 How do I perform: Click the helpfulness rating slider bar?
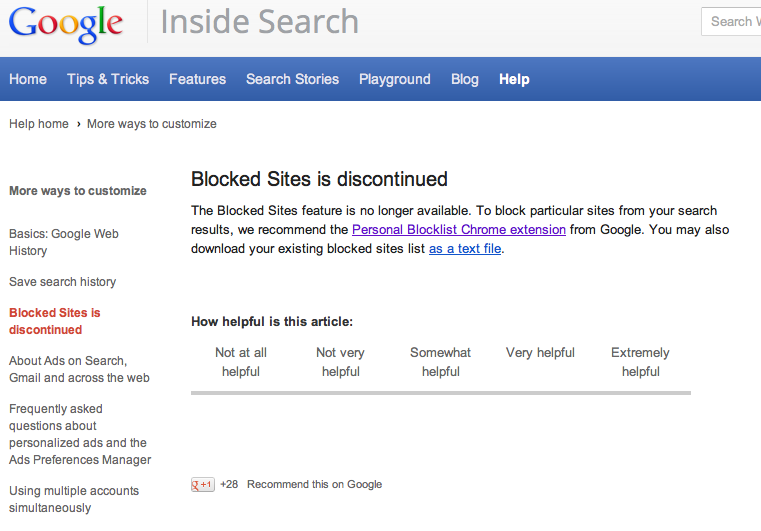(x=441, y=393)
